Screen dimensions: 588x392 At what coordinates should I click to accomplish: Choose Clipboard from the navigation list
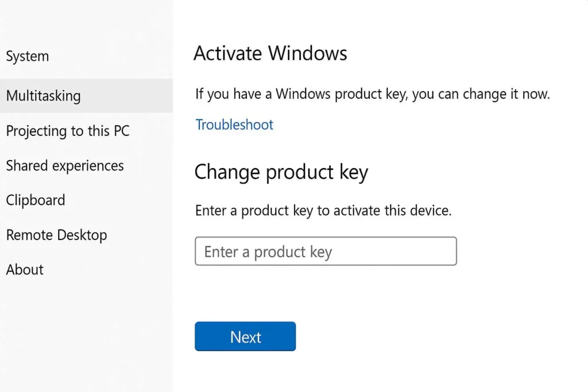coord(35,200)
